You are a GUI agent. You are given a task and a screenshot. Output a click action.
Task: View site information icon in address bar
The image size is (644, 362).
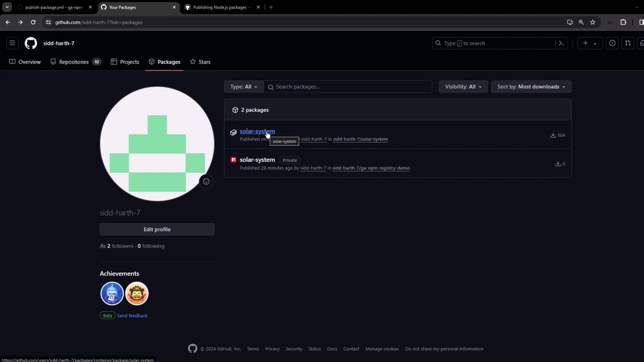coord(48,22)
